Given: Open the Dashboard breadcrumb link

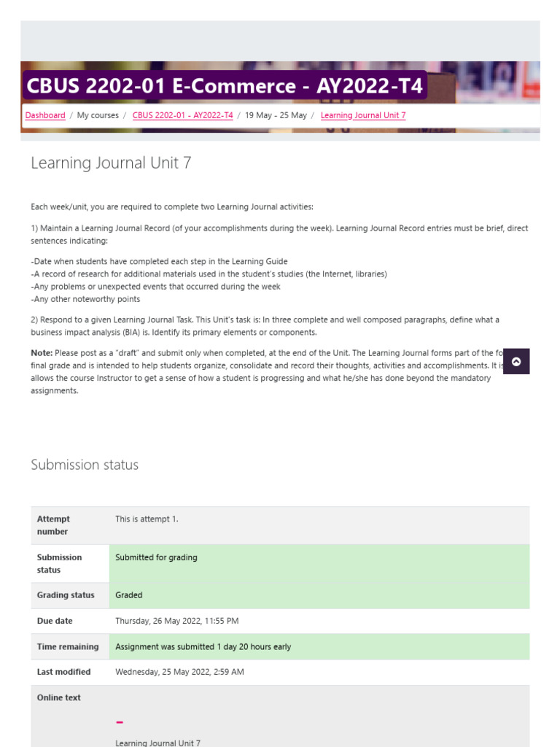Looking at the screenshot, I should point(45,115).
